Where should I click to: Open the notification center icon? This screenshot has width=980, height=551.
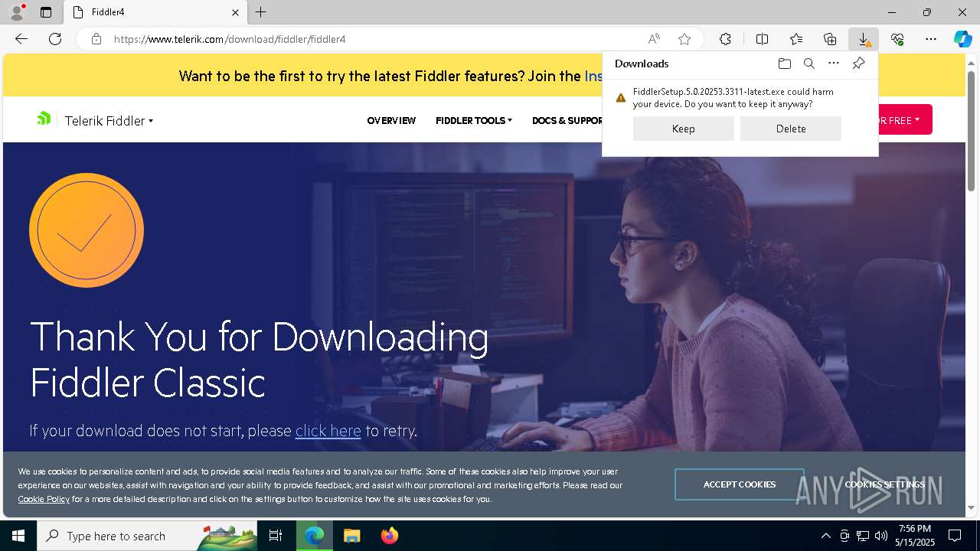click(x=955, y=536)
